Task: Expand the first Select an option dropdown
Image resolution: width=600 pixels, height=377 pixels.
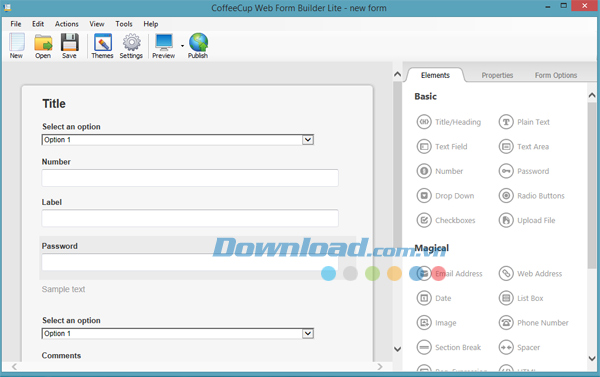Action: [x=308, y=140]
